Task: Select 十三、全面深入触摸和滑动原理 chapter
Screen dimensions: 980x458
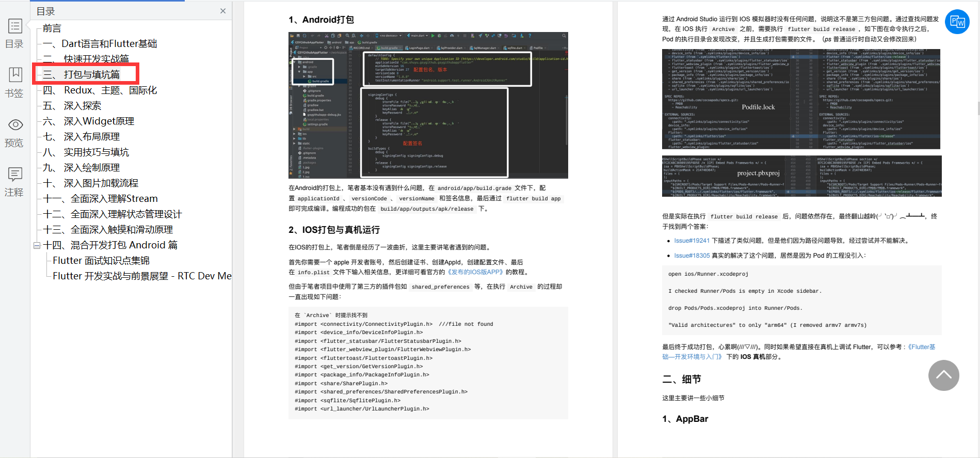Action: click(x=108, y=230)
